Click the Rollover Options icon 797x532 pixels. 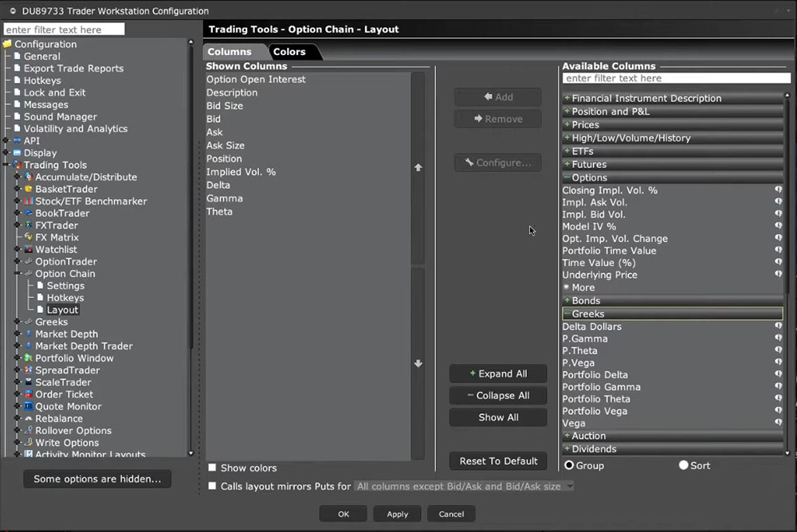[x=29, y=431]
